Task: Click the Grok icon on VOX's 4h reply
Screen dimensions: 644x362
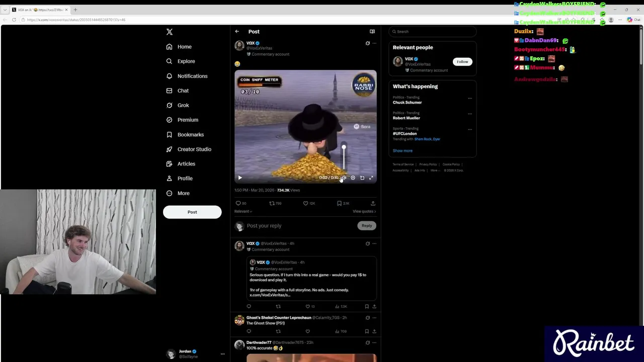Action: (368, 244)
